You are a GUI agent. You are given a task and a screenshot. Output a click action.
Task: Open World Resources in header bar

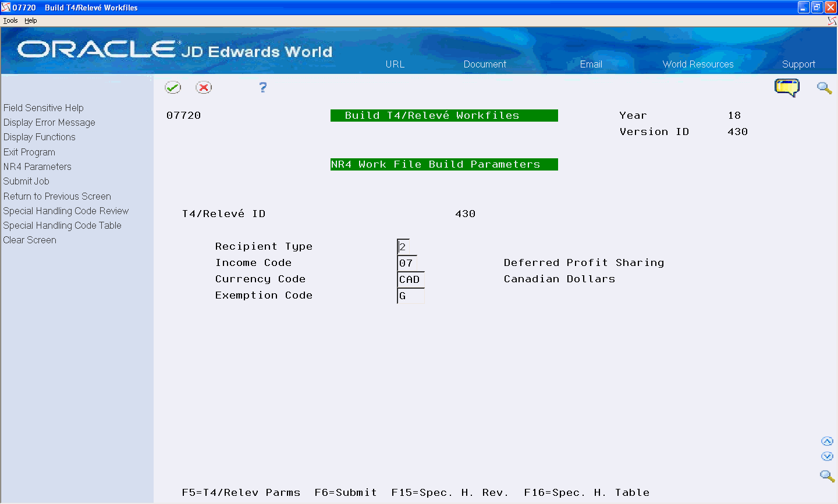point(698,64)
